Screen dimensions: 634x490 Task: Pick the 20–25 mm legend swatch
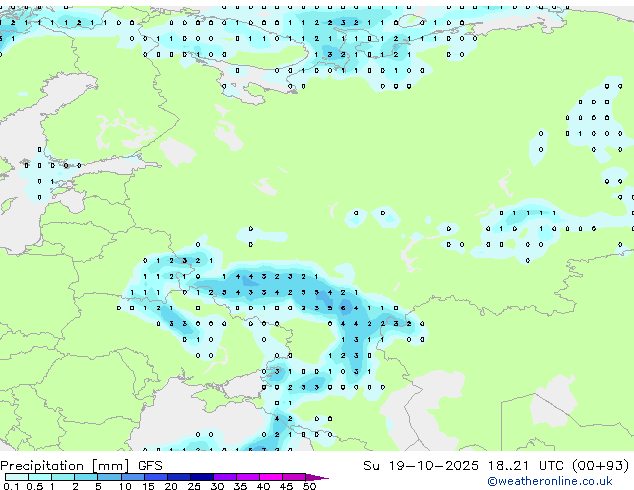pos(178,477)
